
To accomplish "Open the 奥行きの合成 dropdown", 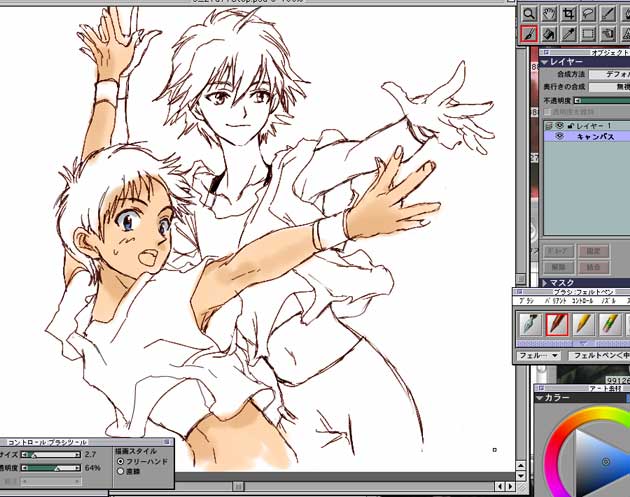I will coord(609,87).
